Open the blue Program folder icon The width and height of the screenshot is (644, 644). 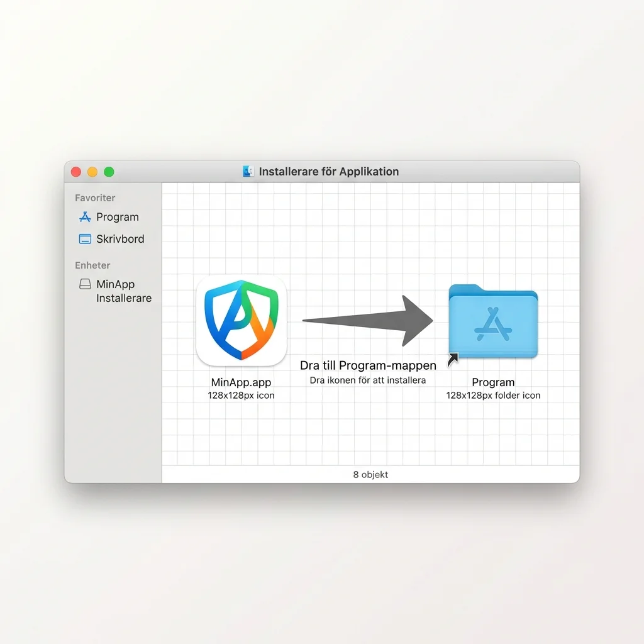click(x=493, y=321)
